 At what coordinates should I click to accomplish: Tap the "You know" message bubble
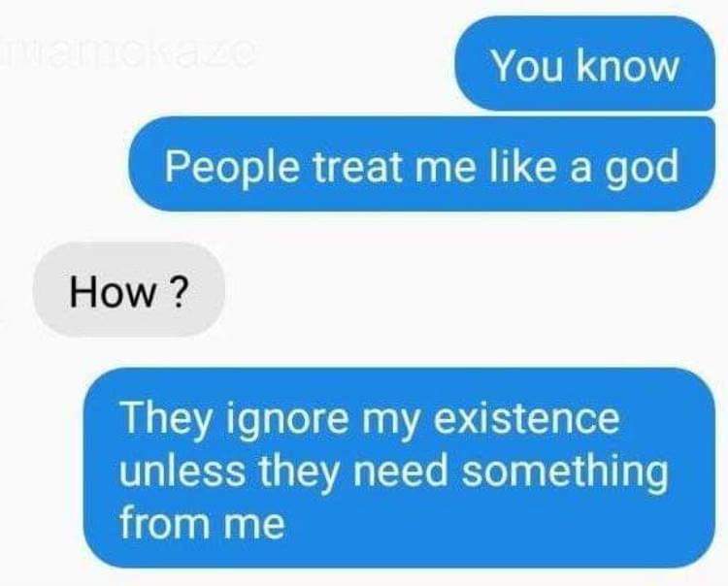click(x=585, y=64)
